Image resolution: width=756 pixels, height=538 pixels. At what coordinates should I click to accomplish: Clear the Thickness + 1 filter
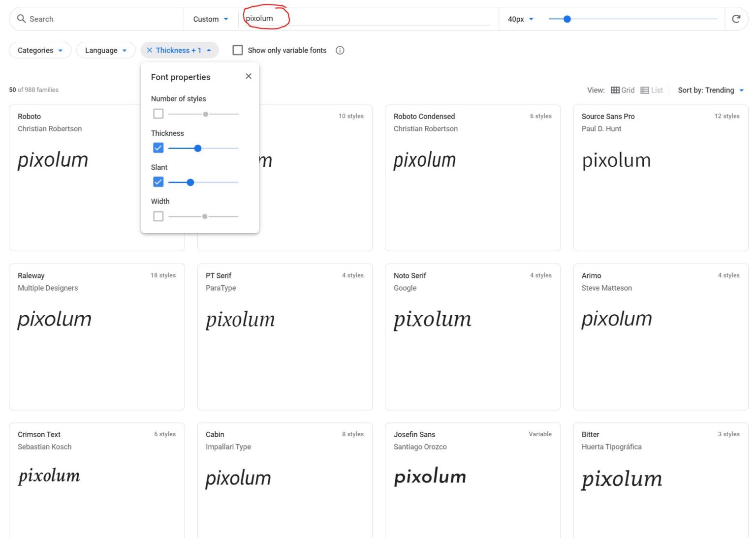point(150,50)
